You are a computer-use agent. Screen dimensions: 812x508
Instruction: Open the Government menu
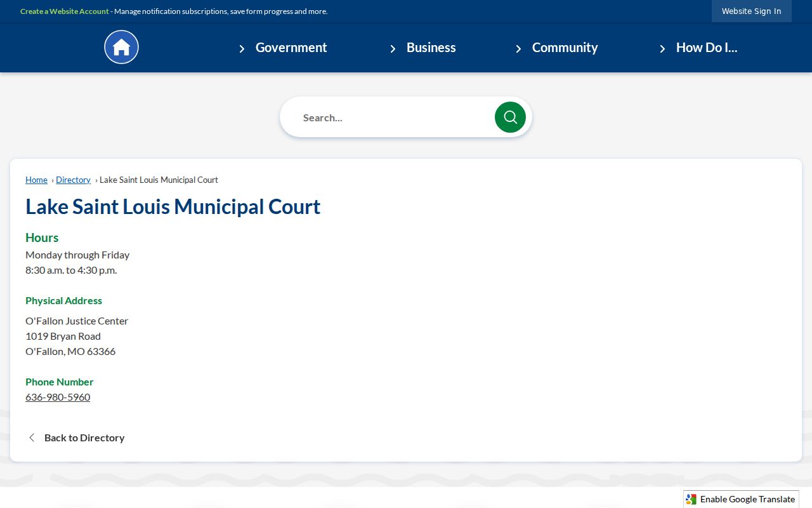(x=291, y=48)
